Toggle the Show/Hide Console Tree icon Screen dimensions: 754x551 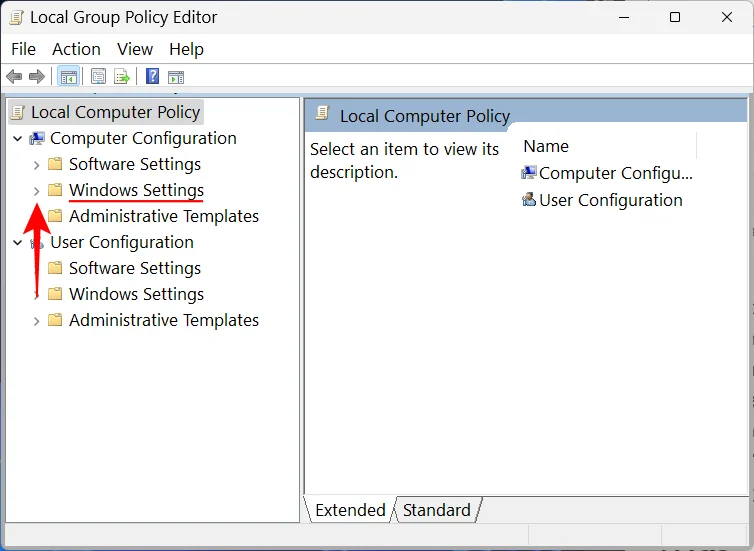[x=69, y=77]
